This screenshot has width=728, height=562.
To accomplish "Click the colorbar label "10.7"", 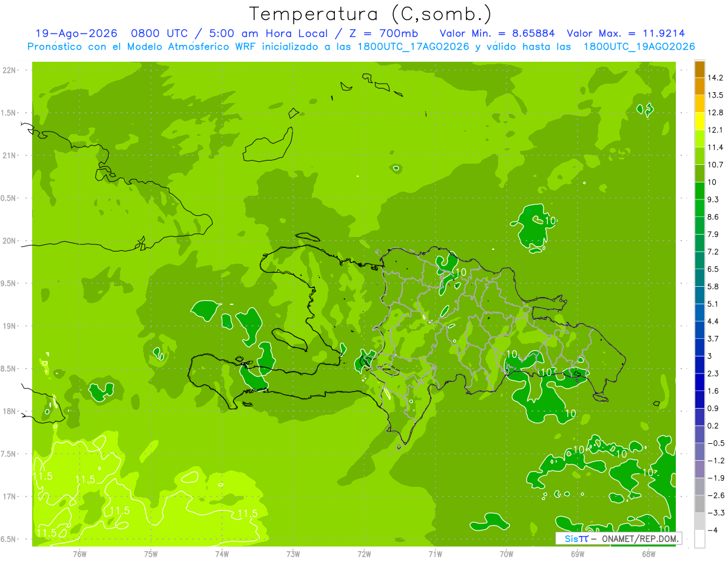I will coord(716,165).
